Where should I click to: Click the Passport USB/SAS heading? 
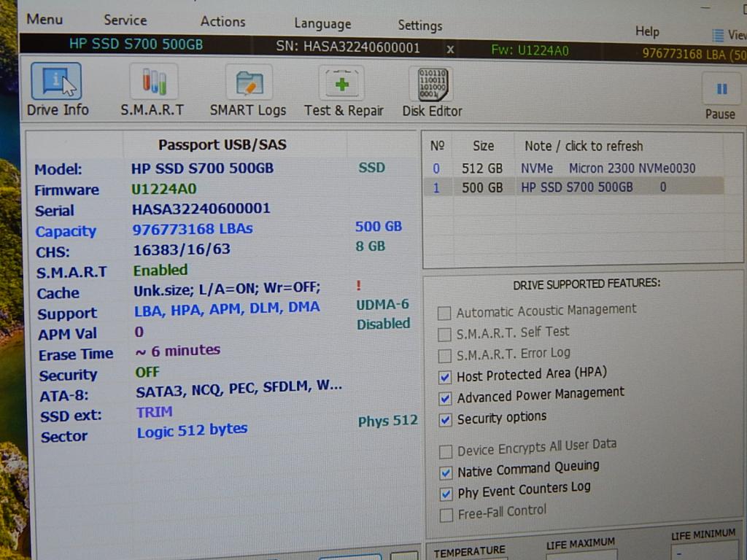[222, 144]
